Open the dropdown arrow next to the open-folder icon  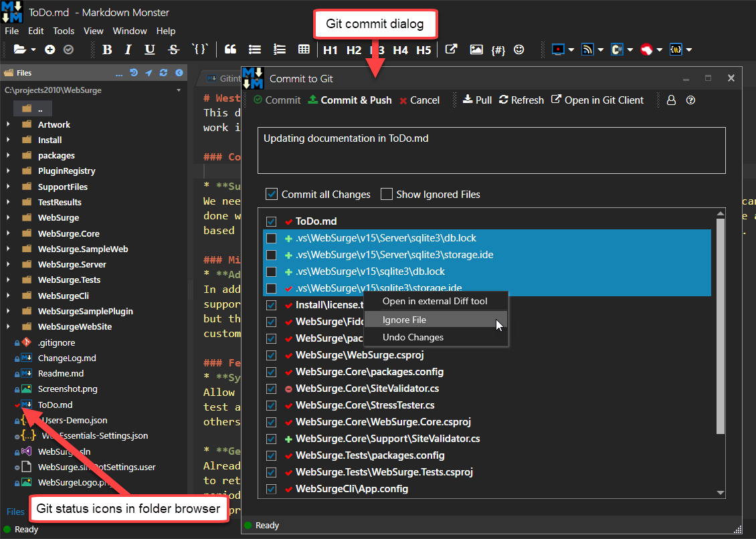click(33, 49)
